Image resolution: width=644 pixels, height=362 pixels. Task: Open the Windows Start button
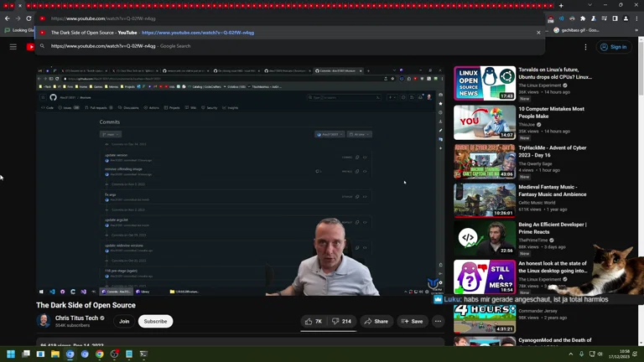(x=11, y=354)
